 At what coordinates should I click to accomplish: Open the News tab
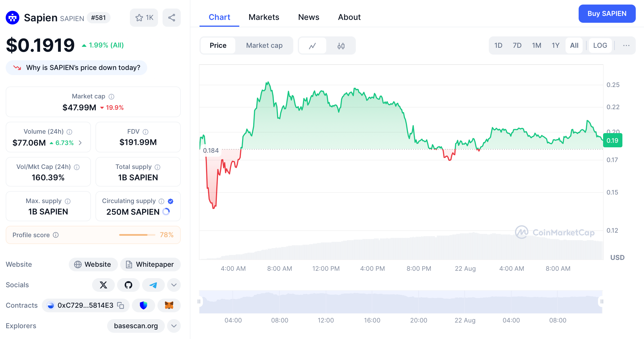[308, 17]
